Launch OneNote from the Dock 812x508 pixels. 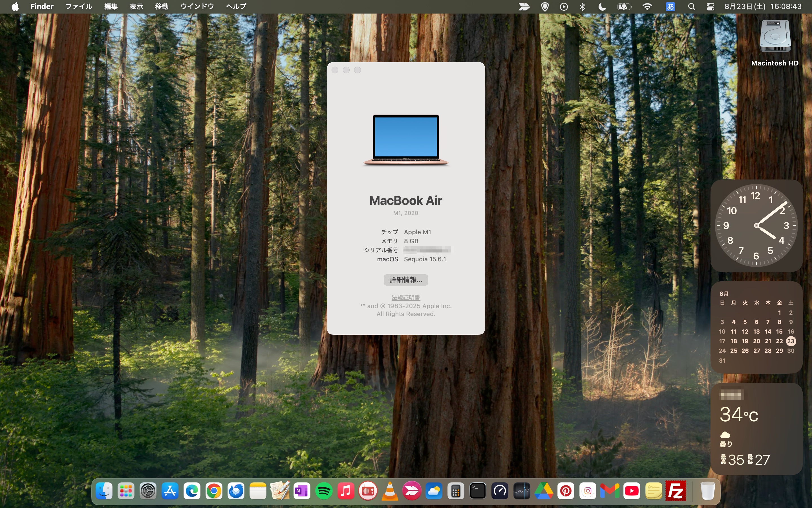pyautogui.click(x=302, y=491)
